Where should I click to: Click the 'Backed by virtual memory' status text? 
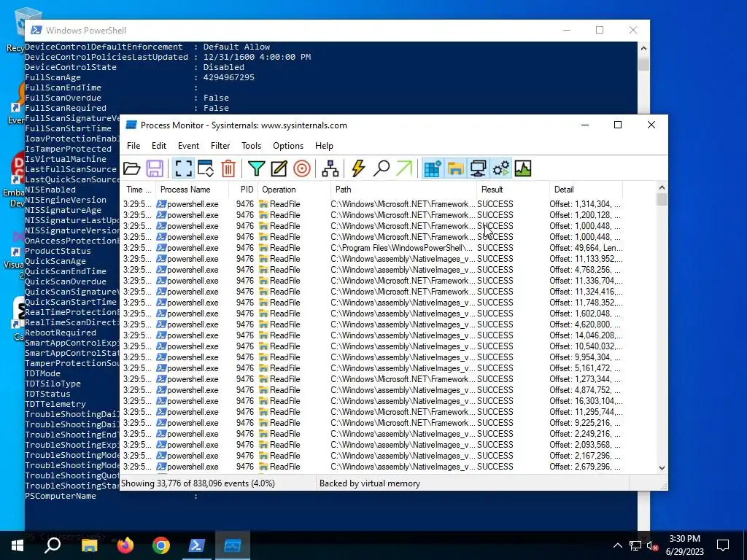pos(370,483)
